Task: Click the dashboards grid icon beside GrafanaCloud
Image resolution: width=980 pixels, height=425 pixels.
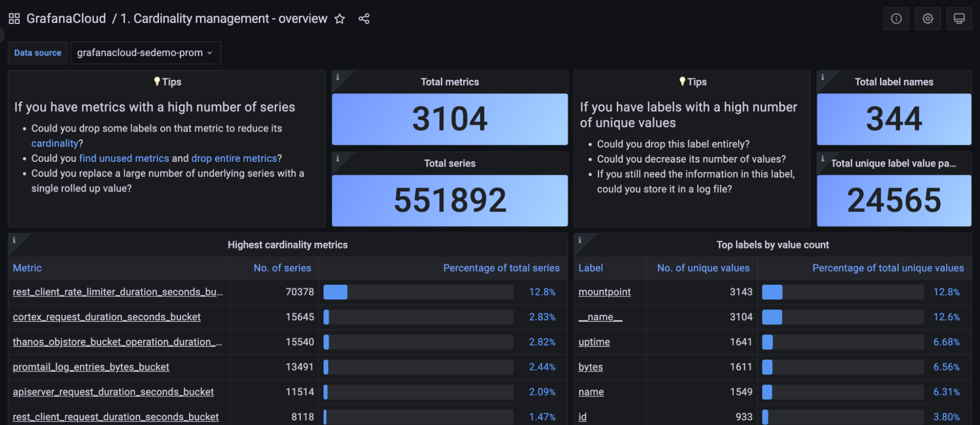Action: click(14, 19)
